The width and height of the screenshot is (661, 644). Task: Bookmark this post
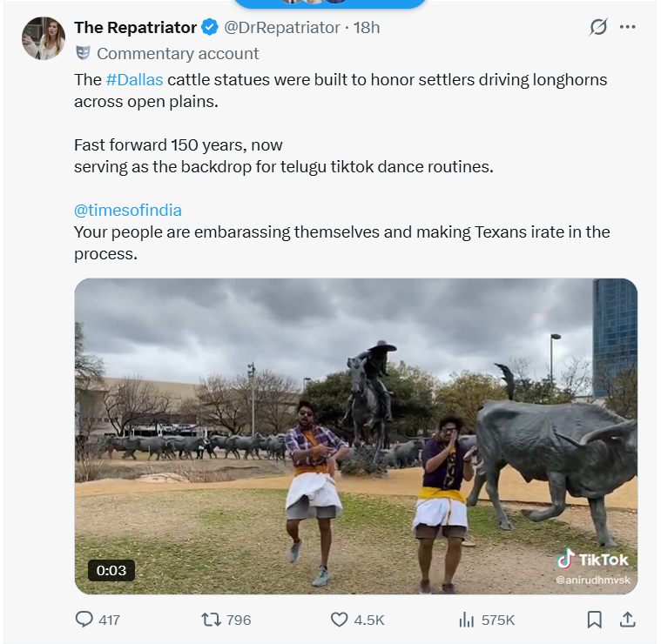pos(595,620)
